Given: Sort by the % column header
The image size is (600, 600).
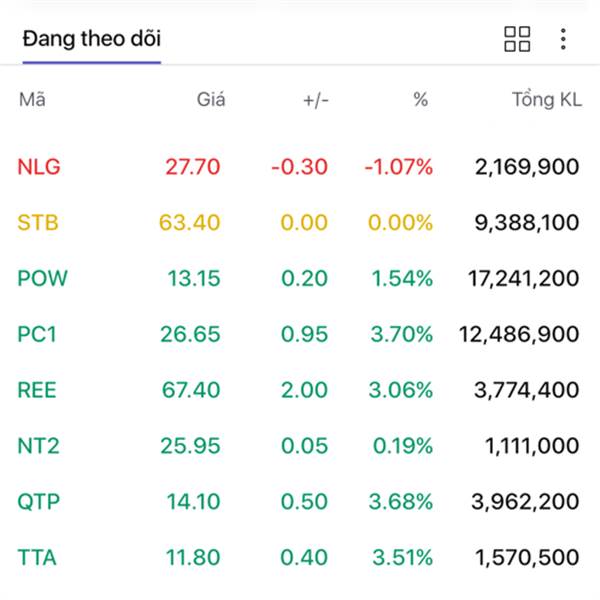Looking at the screenshot, I should tap(421, 99).
